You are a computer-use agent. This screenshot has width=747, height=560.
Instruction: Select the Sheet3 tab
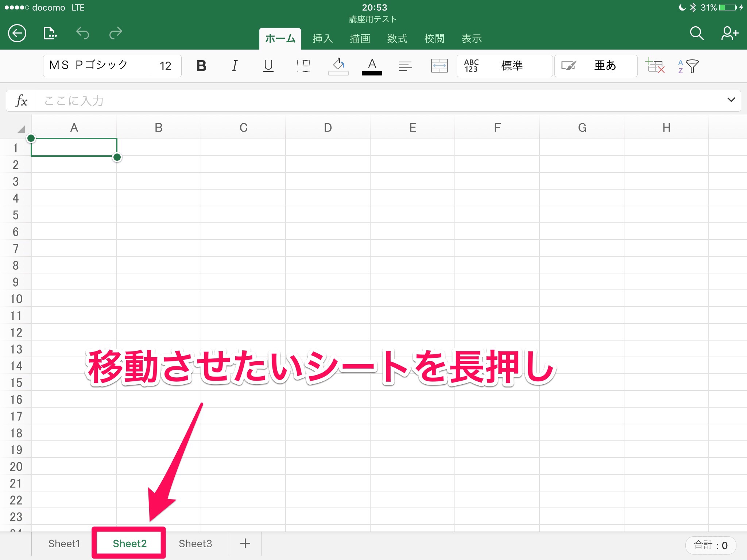tap(195, 544)
